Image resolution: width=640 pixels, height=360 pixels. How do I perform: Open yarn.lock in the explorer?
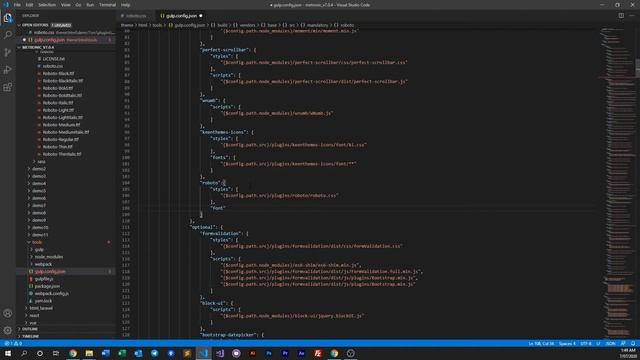click(43, 301)
